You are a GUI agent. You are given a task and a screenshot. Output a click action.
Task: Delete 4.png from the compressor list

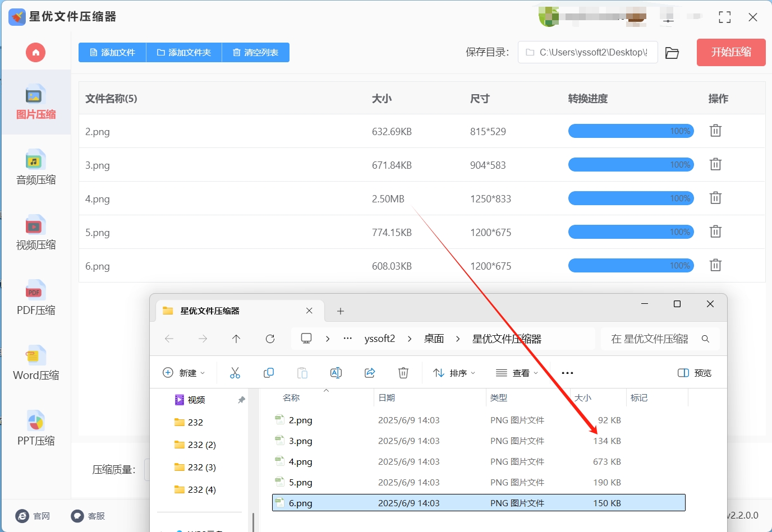click(715, 198)
